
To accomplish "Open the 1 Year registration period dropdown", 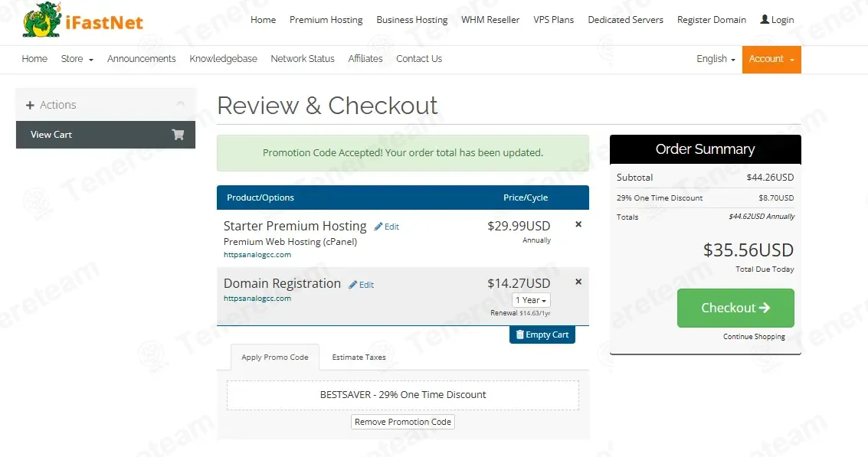I will [531, 300].
